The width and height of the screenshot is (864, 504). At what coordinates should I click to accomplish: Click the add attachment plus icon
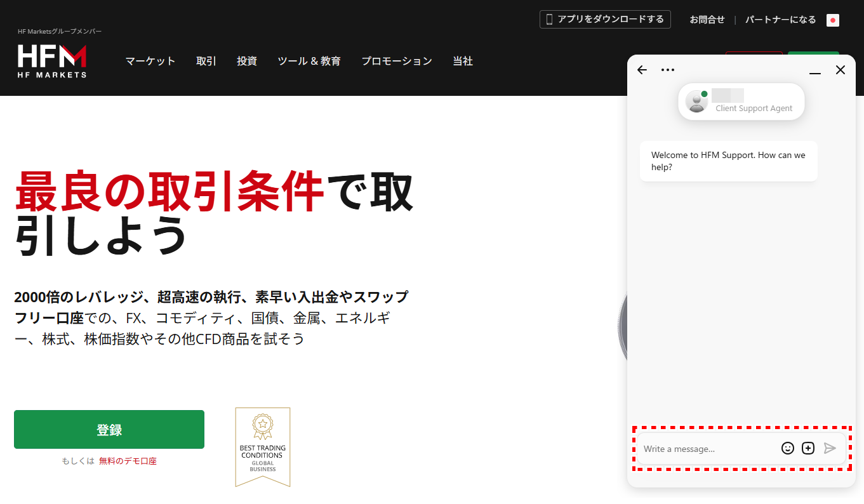[x=808, y=448]
